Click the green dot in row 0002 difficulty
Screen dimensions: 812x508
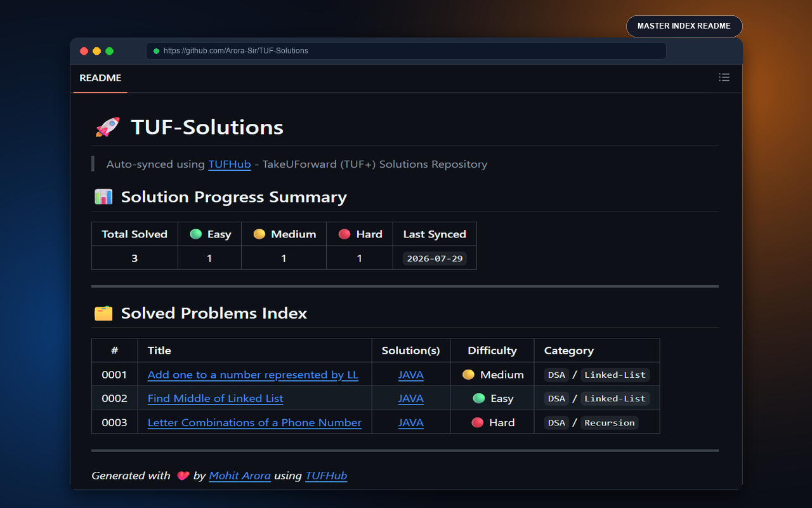point(479,399)
